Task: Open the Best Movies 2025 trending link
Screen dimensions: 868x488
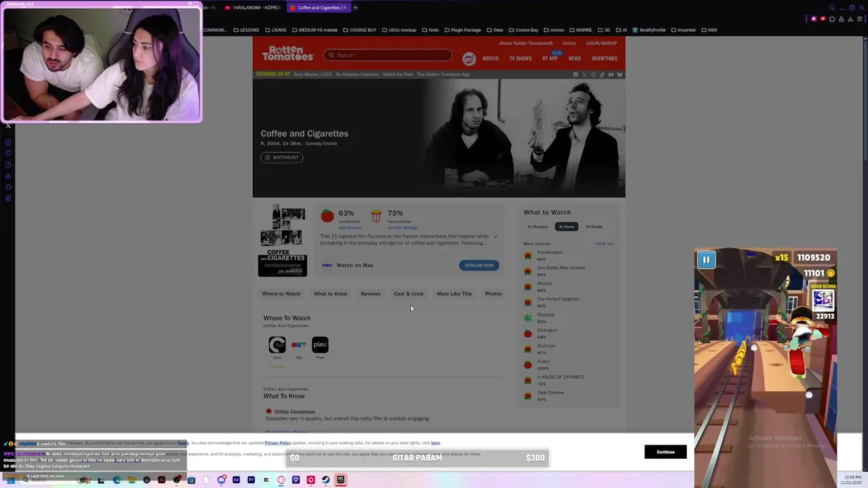Action: (x=313, y=74)
